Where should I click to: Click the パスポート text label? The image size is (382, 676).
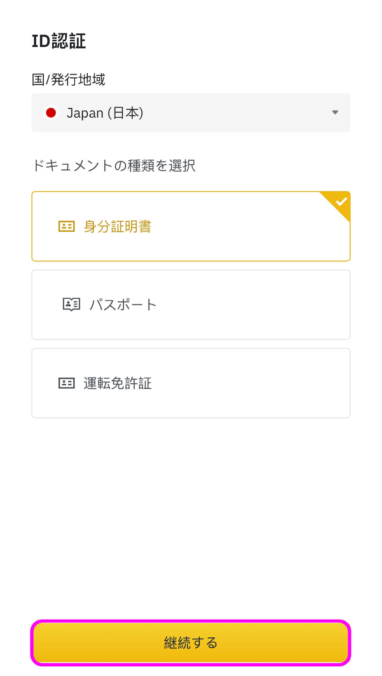point(123,305)
